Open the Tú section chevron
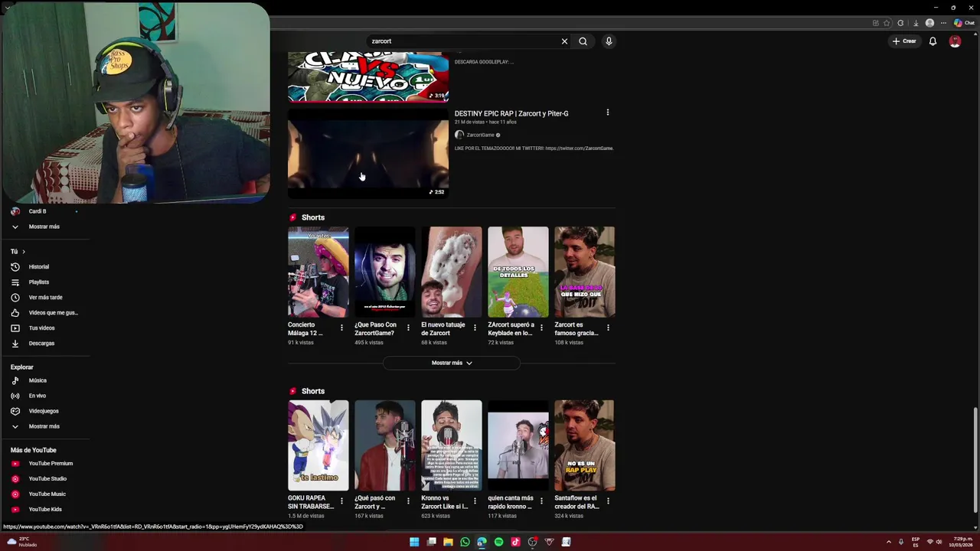Viewport: 980px width, 551px height. 23,252
